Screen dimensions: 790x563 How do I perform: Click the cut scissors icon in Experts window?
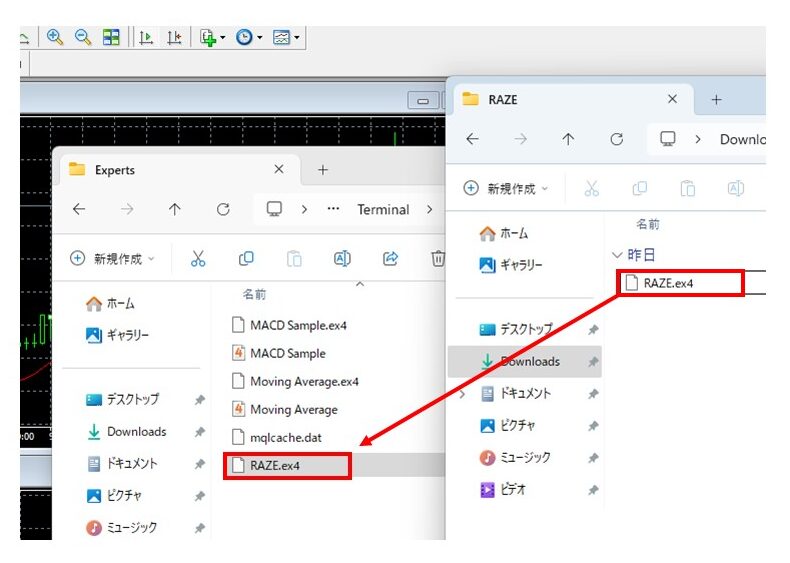point(198,259)
